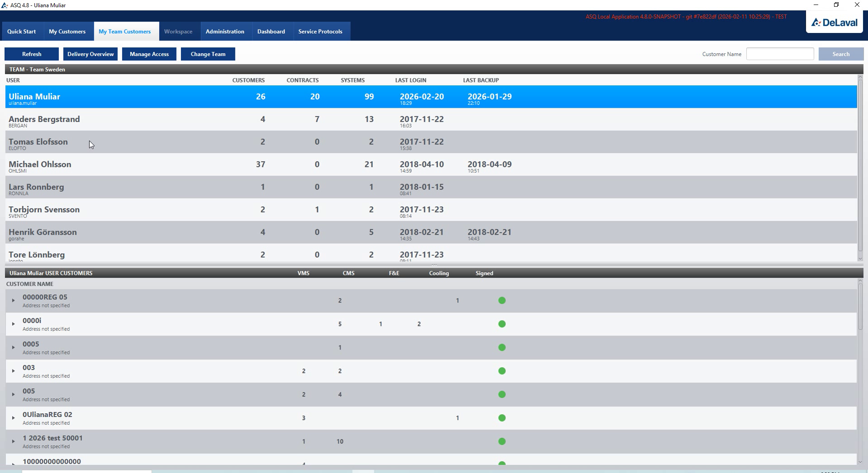Click green signed status dot for 0000i
The image size is (868, 473).
pos(502,324)
